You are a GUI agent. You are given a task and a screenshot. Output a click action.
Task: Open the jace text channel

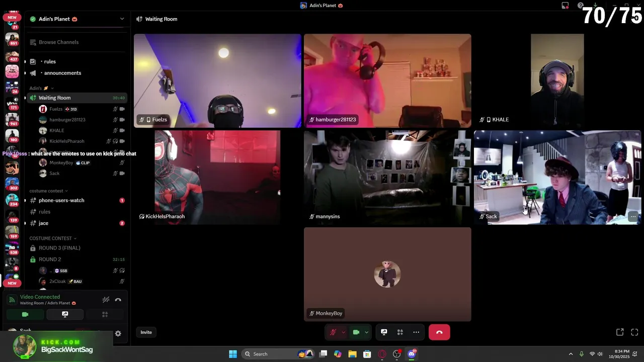76,223
